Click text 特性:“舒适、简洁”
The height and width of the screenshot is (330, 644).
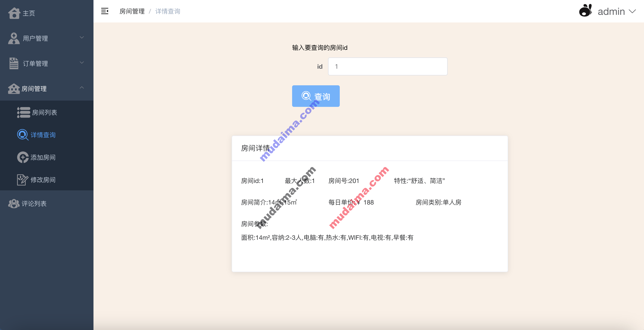pos(420,181)
